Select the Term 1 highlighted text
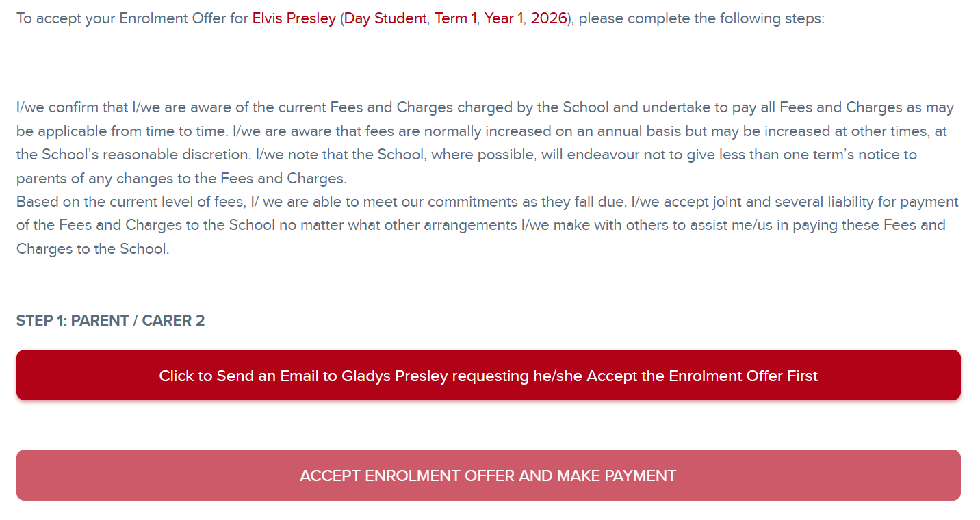Viewport: 980px width, 520px height. (455, 18)
